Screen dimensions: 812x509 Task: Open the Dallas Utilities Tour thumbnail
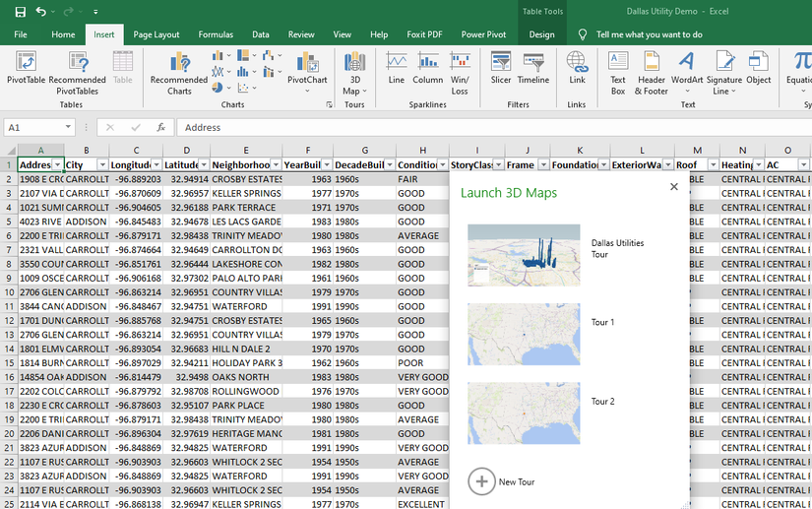pyautogui.click(x=524, y=255)
